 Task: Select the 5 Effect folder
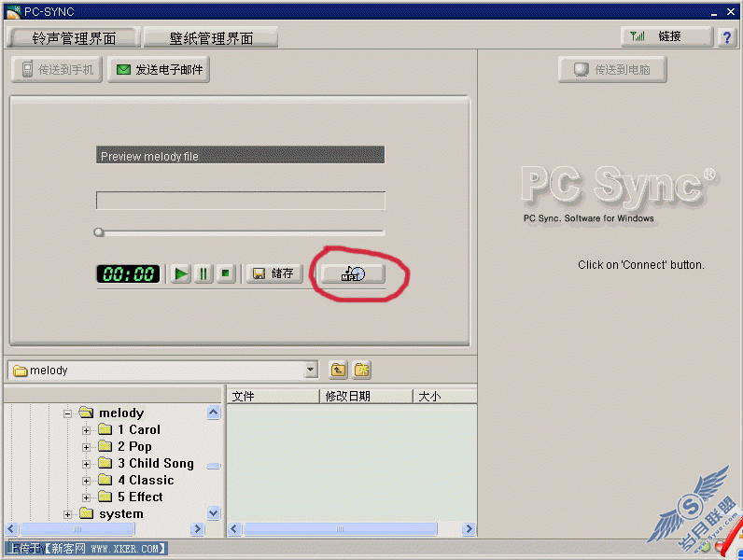click(x=140, y=497)
